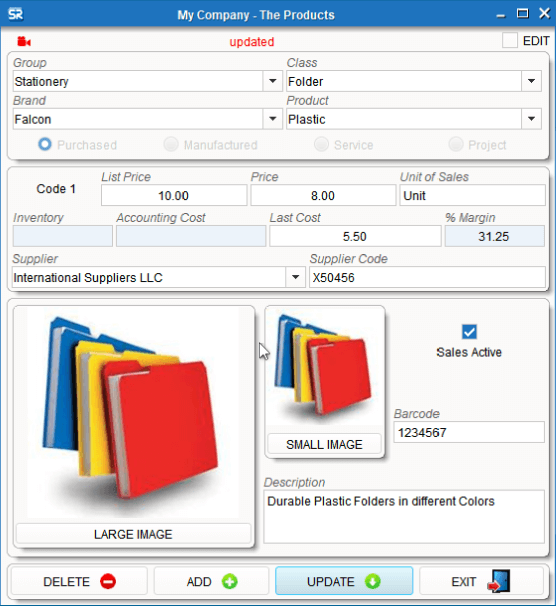The height and width of the screenshot is (606, 556).
Task: Open the Group dropdown showing Stationery
Action: coord(273,81)
